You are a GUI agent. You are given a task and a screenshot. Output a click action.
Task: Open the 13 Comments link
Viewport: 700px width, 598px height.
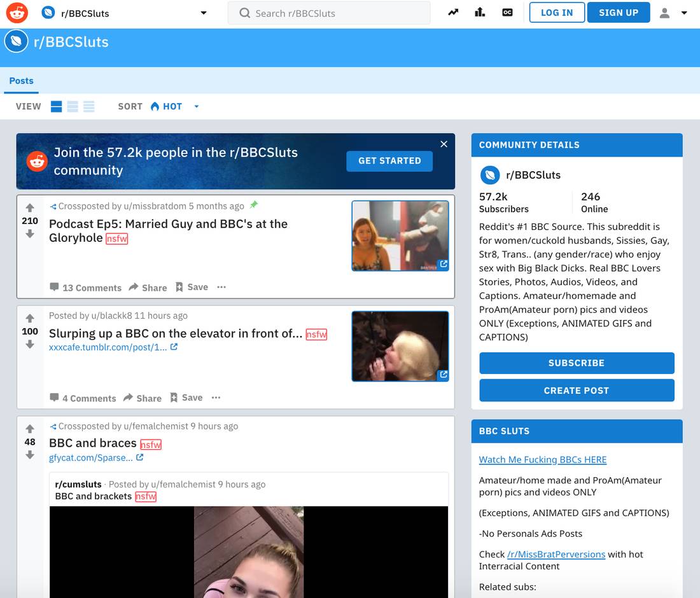[85, 288]
